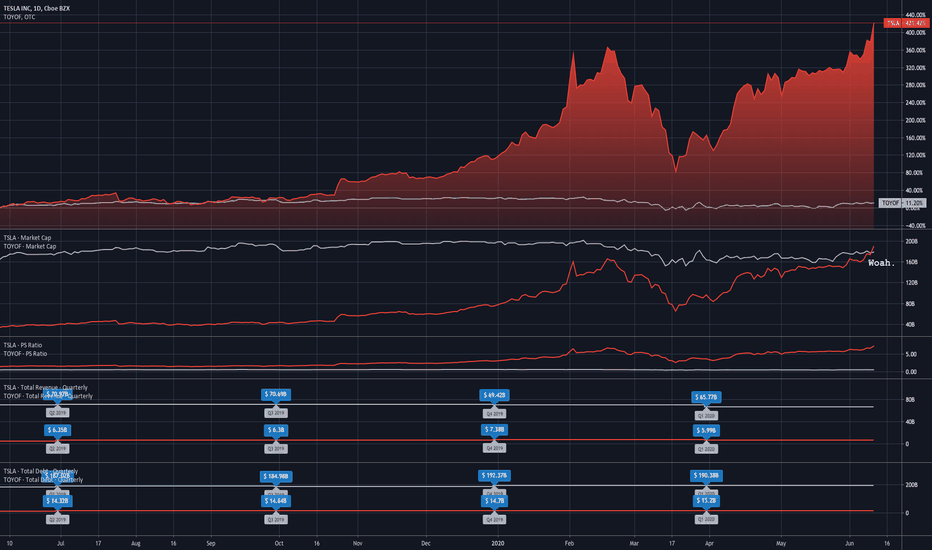Click the Jun label on the time axis
Viewport: 932px width, 550px height.
(x=849, y=543)
